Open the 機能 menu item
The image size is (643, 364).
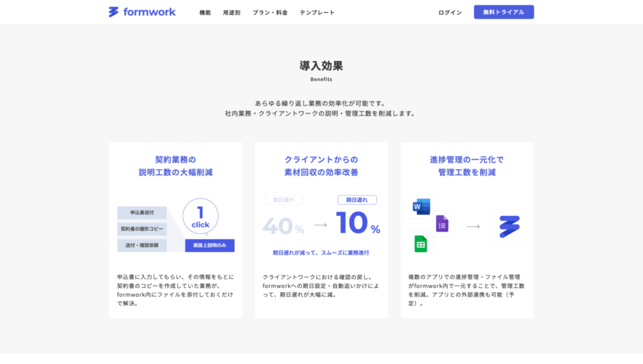(205, 13)
